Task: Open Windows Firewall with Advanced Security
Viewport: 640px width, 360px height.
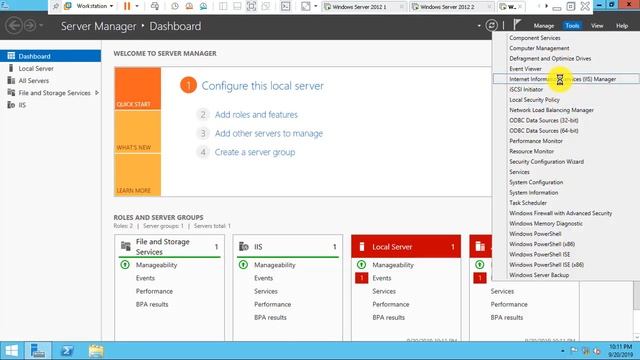Action: [560, 213]
